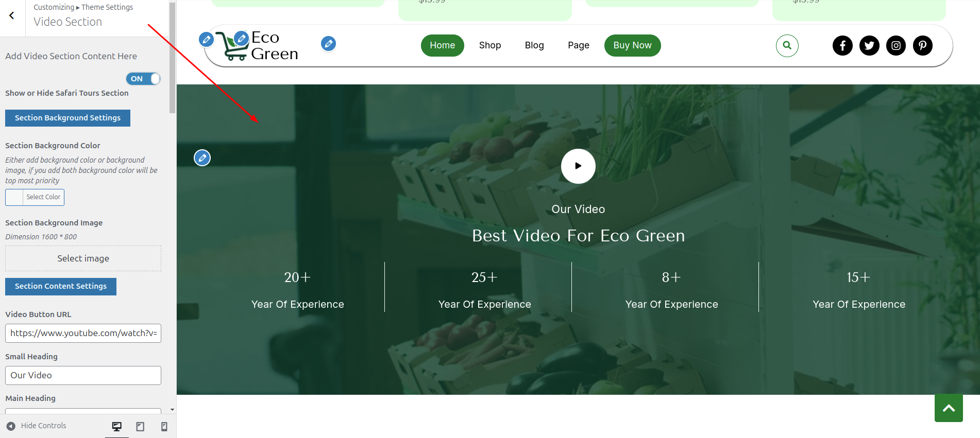Choose a background via Select image

83,258
